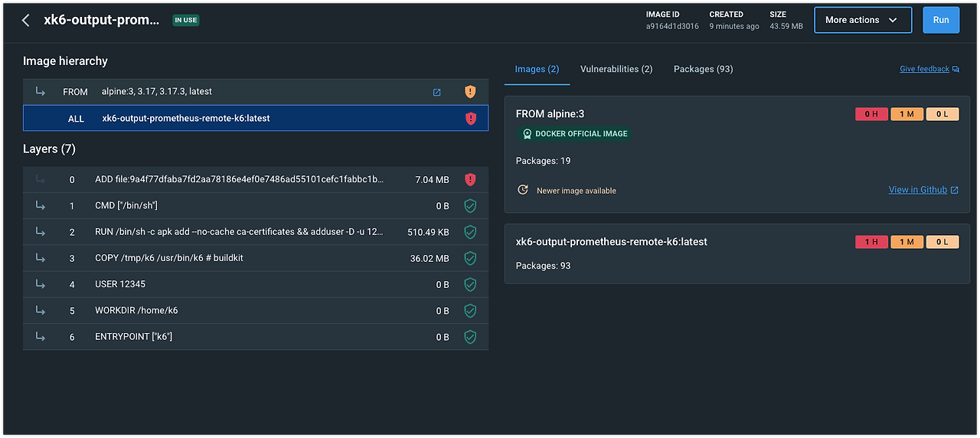Open alpine:3 external link icon
The image size is (980, 438).
pyautogui.click(x=437, y=92)
